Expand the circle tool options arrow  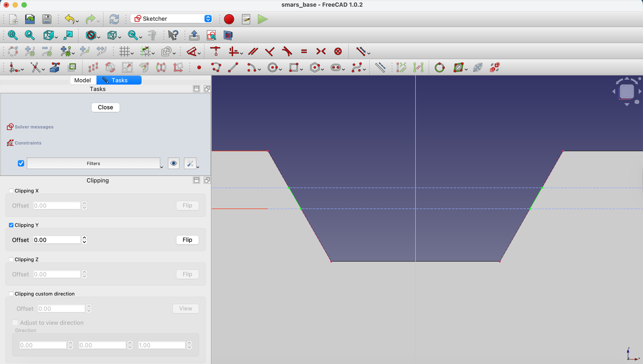pos(281,70)
